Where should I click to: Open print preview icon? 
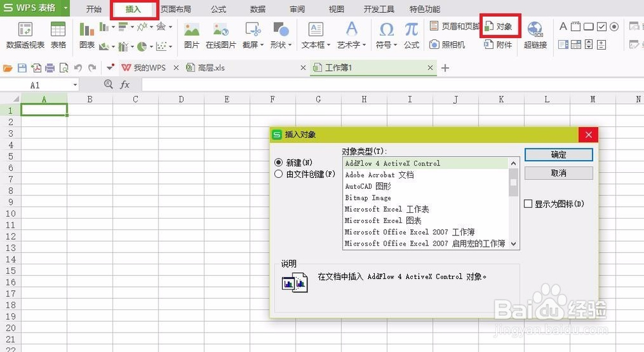[x=64, y=68]
